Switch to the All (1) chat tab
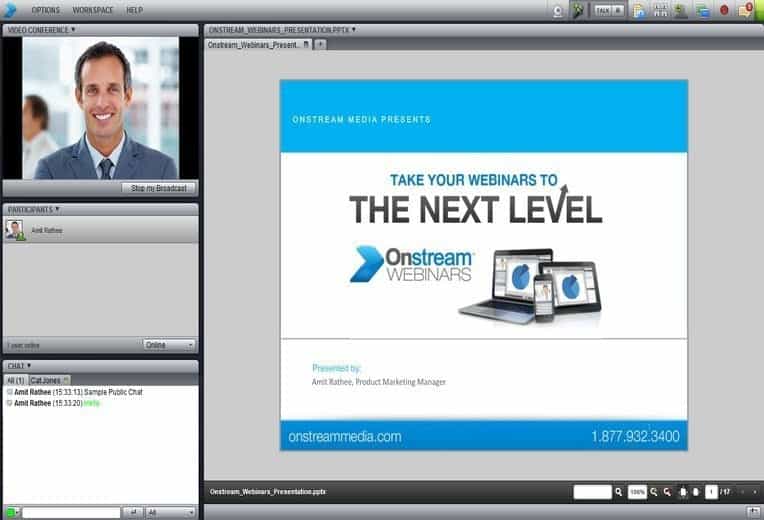 coord(16,380)
